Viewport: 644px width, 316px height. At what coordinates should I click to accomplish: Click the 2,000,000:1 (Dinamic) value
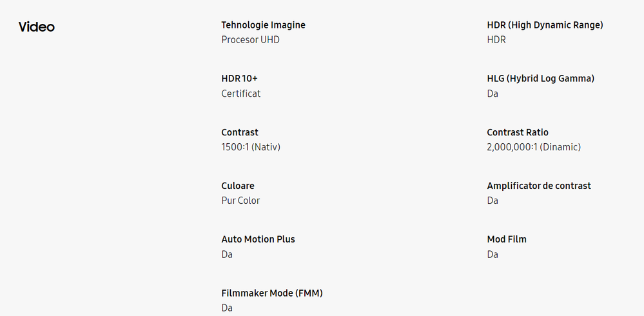point(534,147)
